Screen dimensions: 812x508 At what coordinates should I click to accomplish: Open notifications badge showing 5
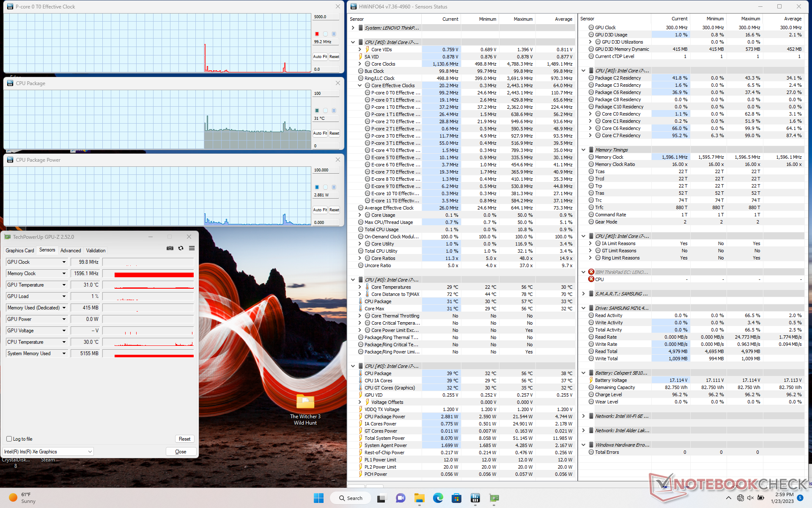[800, 498]
